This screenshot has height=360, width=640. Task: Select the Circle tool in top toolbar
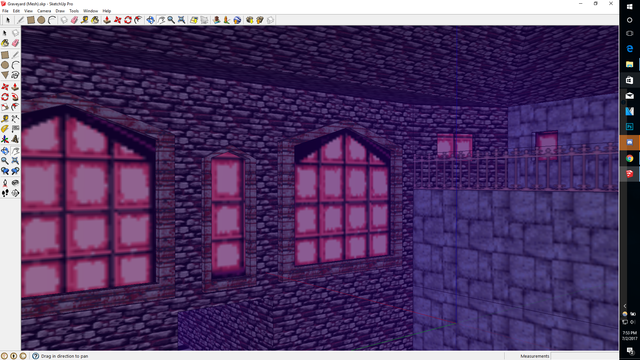pyautogui.click(x=41, y=20)
